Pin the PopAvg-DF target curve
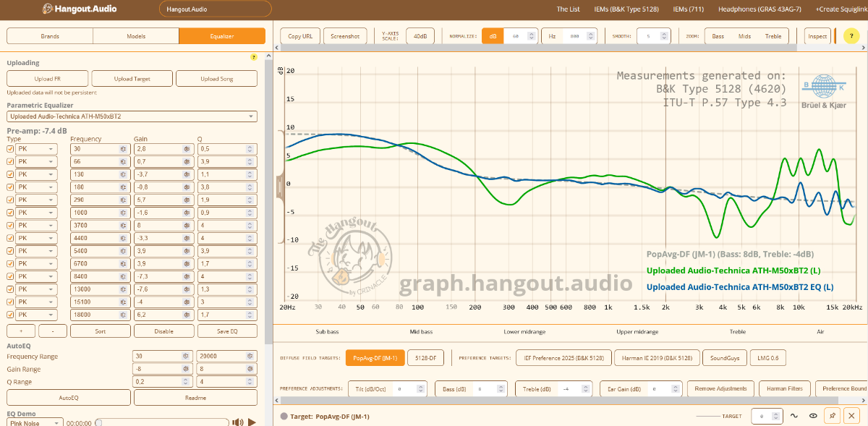Screen dimensions: 868x426 pos(833,416)
